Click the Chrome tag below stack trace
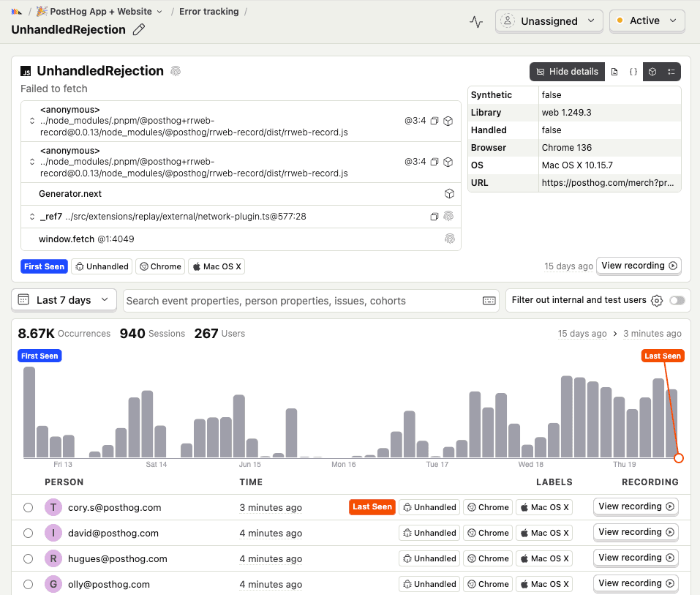 click(160, 266)
